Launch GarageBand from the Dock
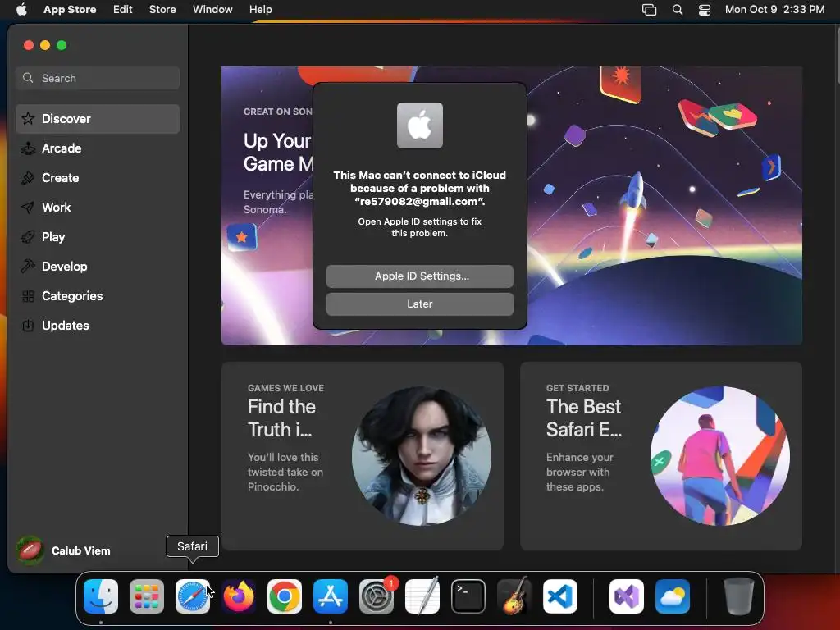This screenshot has height=630, width=840. 514,596
